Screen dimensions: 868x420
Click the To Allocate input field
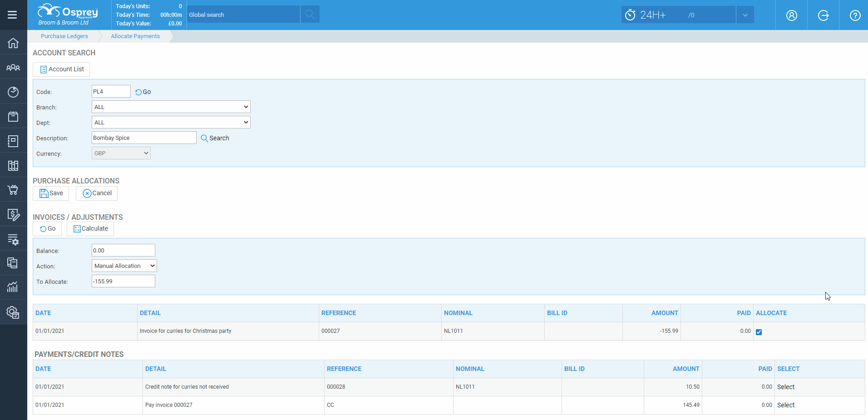(123, 282)
